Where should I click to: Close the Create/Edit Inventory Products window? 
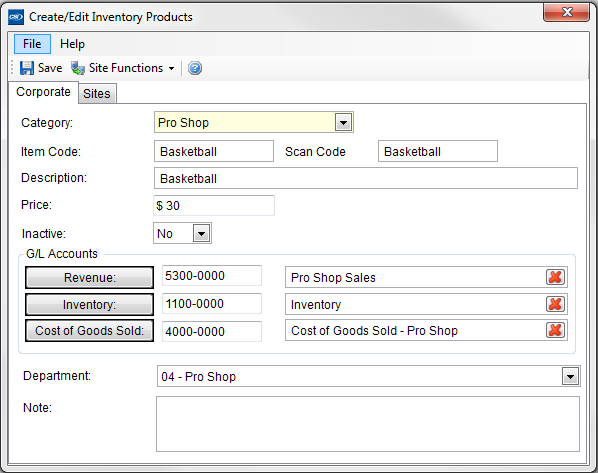[566, 12]
